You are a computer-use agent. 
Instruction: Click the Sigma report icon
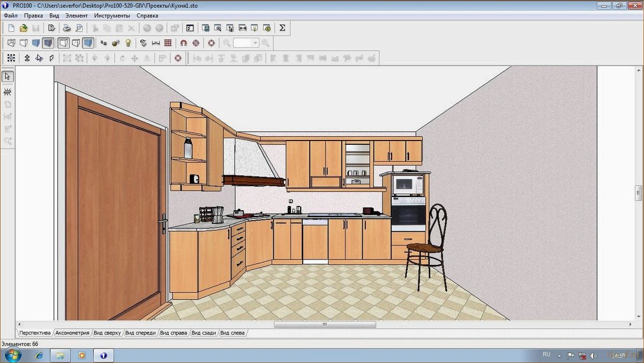tap(282, 28)
